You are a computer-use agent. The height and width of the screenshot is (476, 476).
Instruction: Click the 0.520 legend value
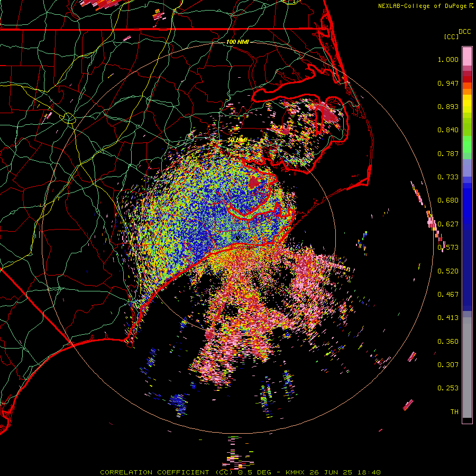[x=448, y=271]
